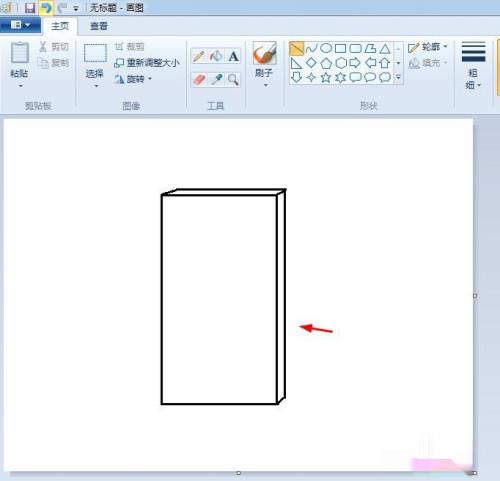Open the Customize Quick Access Toolbar dropdown
The height and width of the screenshot is (481, 500).
(x=76, y=9)
